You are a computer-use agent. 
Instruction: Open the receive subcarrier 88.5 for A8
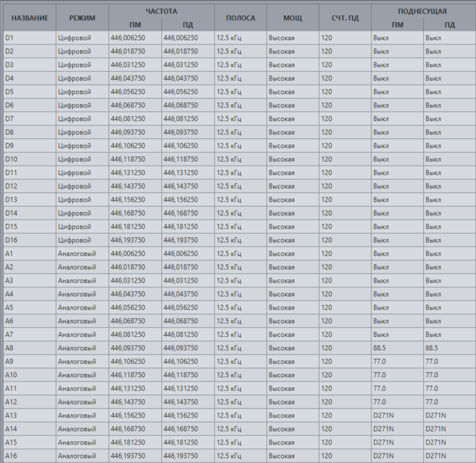tap(397, 348)
